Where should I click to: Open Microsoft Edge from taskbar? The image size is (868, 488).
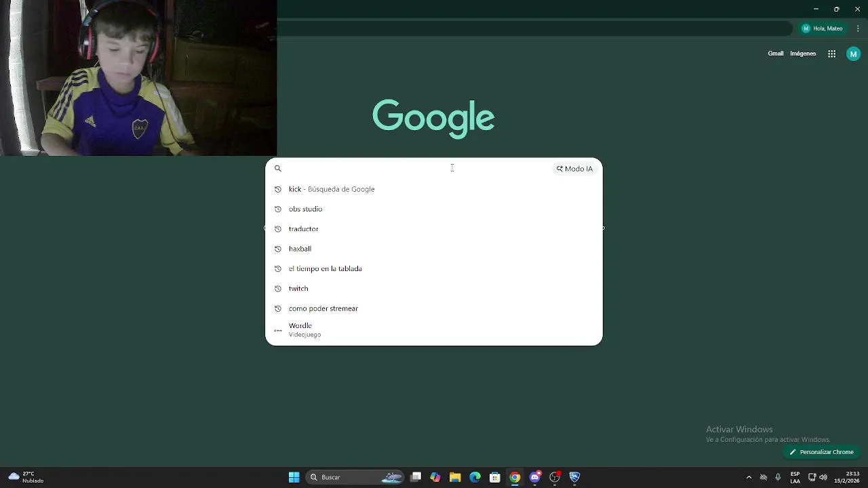(x=475, y=477)
